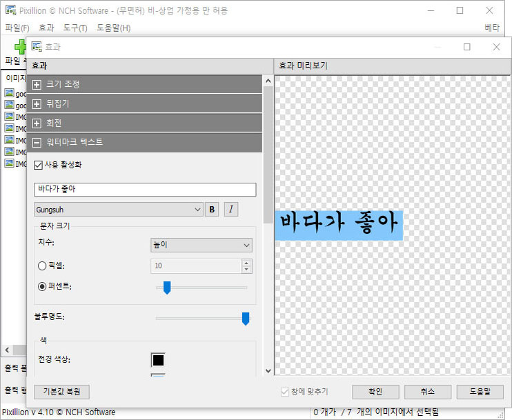Viewport: 512px width, 420px height.
Task: Open the black 전경 색상 color swatch
Action: (158, 360)
